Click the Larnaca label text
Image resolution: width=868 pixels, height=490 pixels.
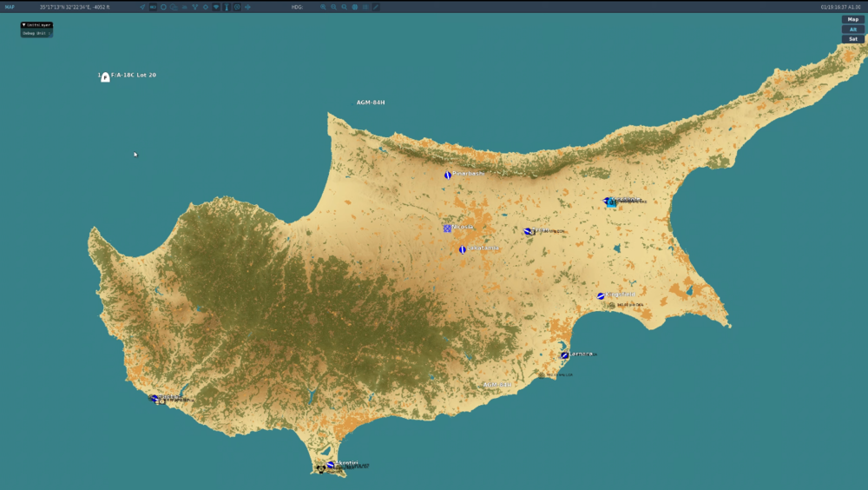[581, 354]
